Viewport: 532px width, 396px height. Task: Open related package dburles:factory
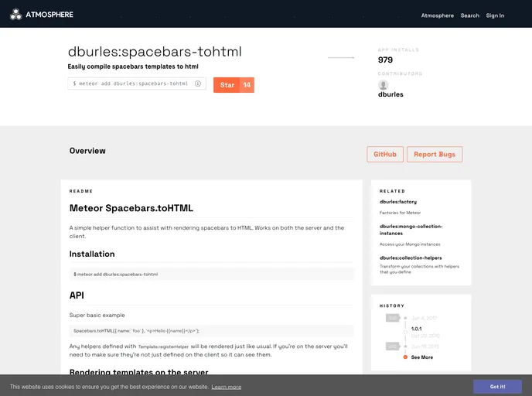tap(398, 202)
